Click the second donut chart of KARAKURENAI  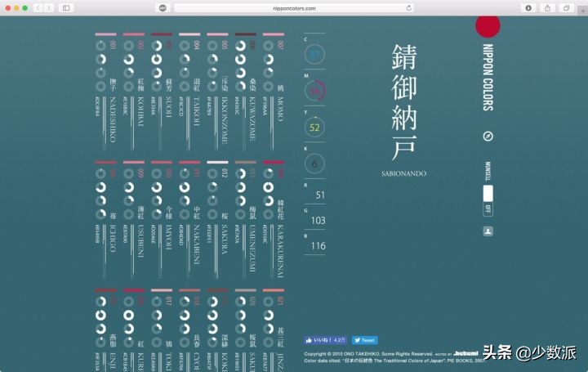tap(268, 187)
